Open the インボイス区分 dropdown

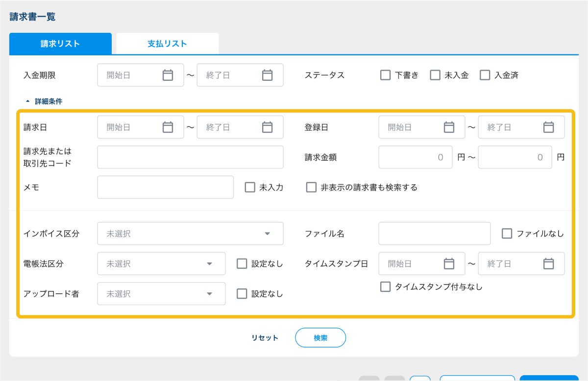click(x=190, y=234)
